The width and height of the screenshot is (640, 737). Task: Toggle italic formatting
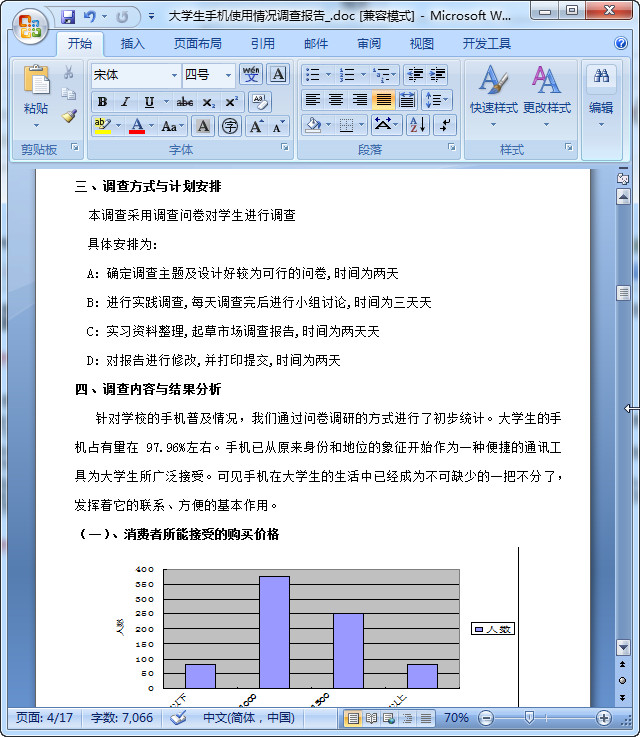(x=125, y=102)
